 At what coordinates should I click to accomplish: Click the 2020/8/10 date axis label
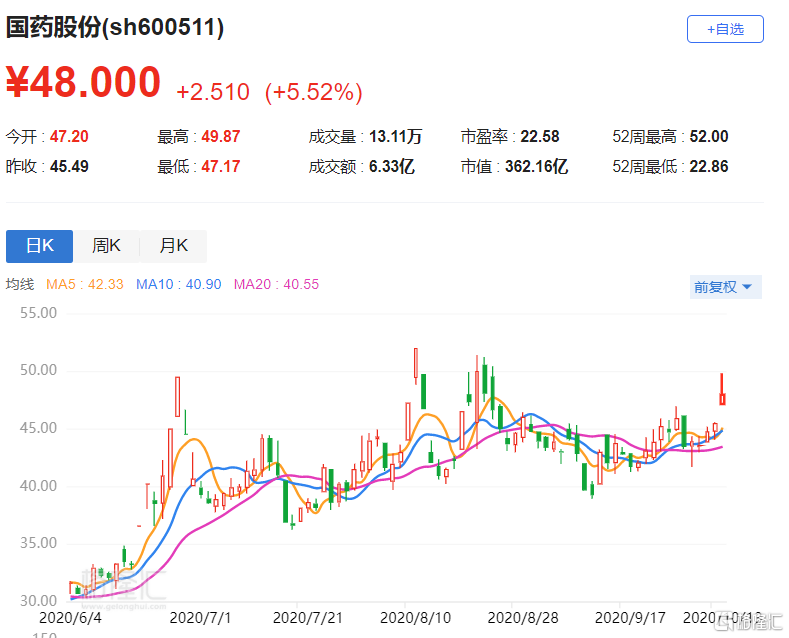tap(415, 618)
